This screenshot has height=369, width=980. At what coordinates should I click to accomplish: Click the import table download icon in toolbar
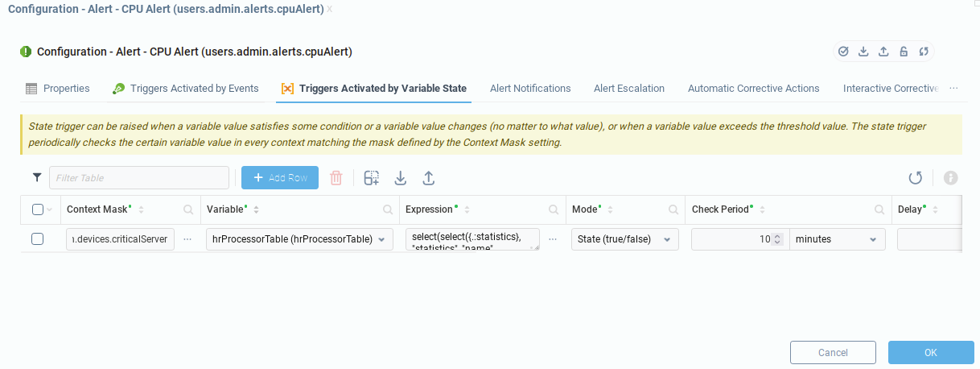pyautogui.click(x=400, y=178)
